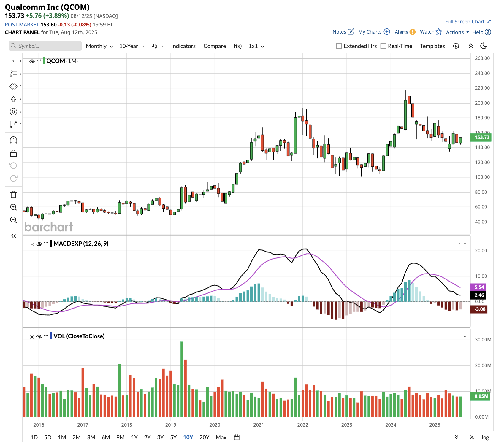Open the Compare menu
The width and height of the screenshot is (504, 442).
point(215,46)
